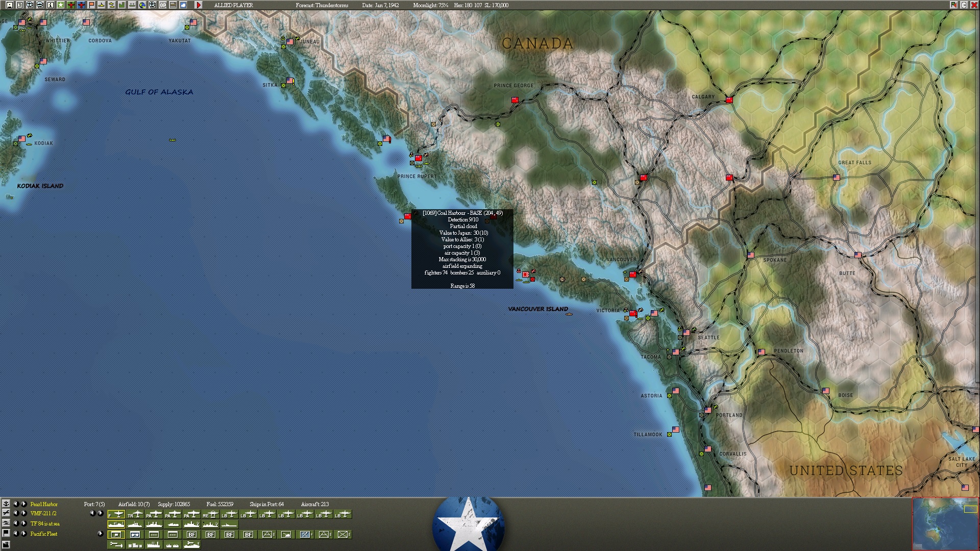Select the TR transport aircraft unit icon

point(135,514)
